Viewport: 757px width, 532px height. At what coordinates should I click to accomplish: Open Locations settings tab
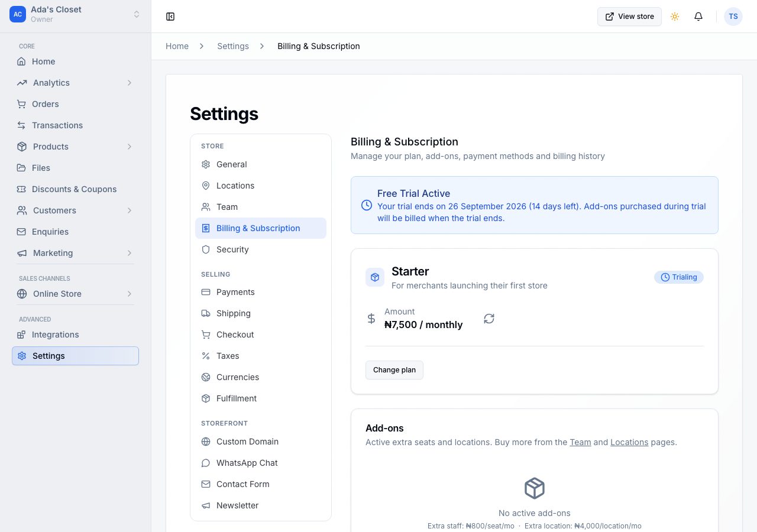(261, 186)
